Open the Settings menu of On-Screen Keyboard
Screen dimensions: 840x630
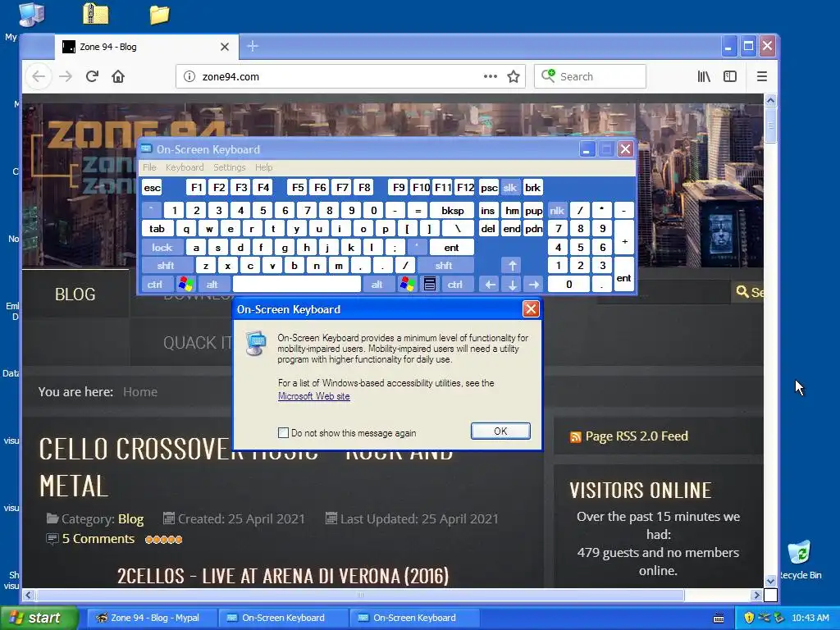coord(230,167)
